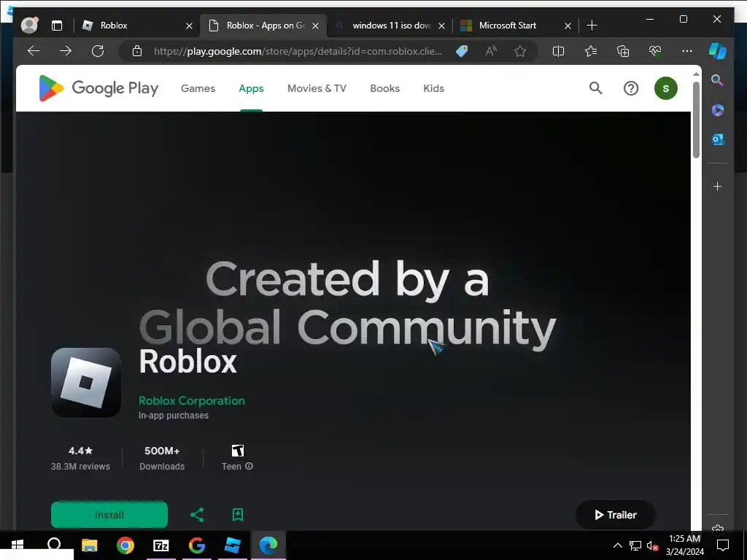This screenshot has height=560, width=747.
Task: Refresh the current page
Action: point(98,51)
